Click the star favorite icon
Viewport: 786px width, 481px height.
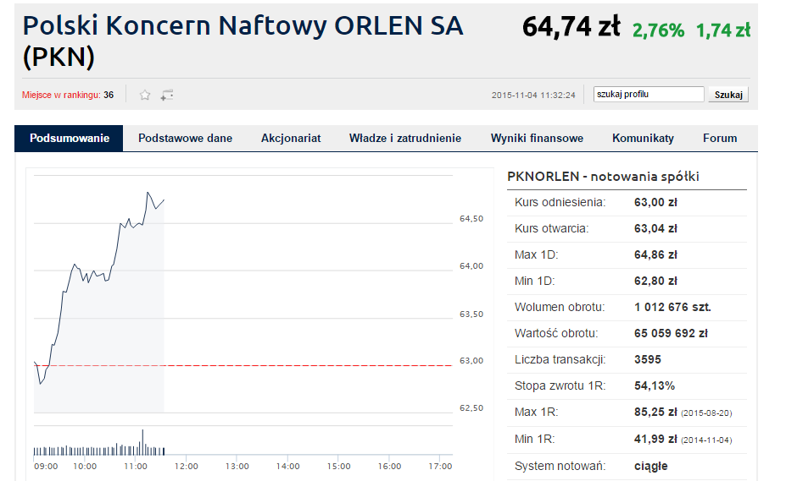(145, 95)
